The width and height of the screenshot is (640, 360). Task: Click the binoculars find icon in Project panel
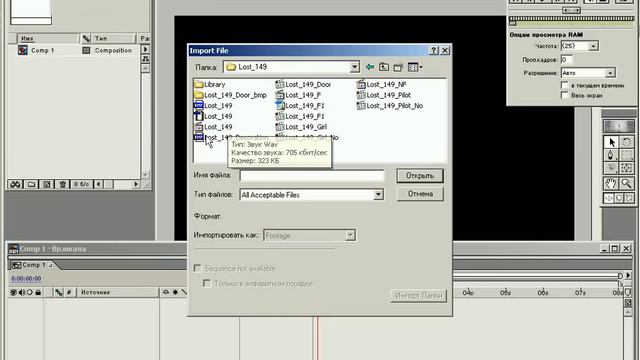tap(15, 184)
